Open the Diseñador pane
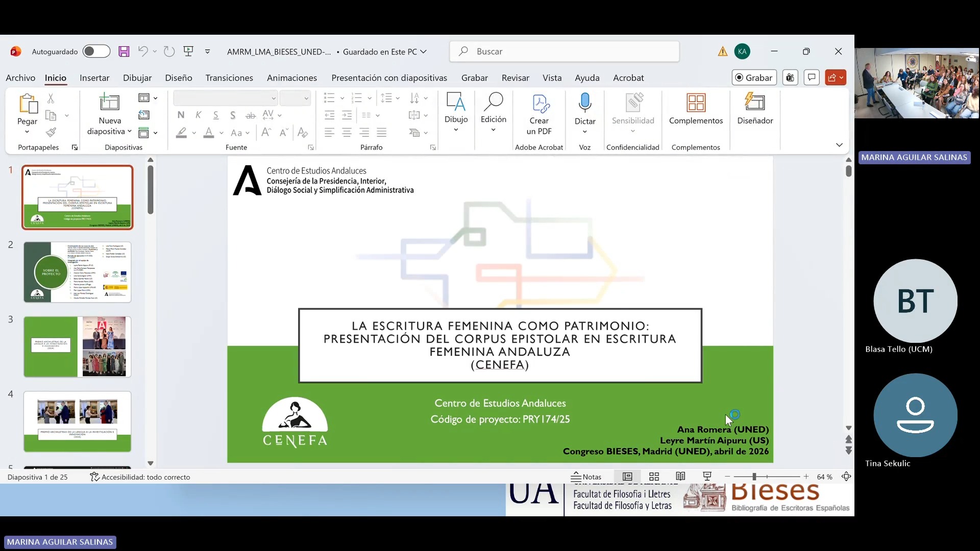 tap(755, 109)
